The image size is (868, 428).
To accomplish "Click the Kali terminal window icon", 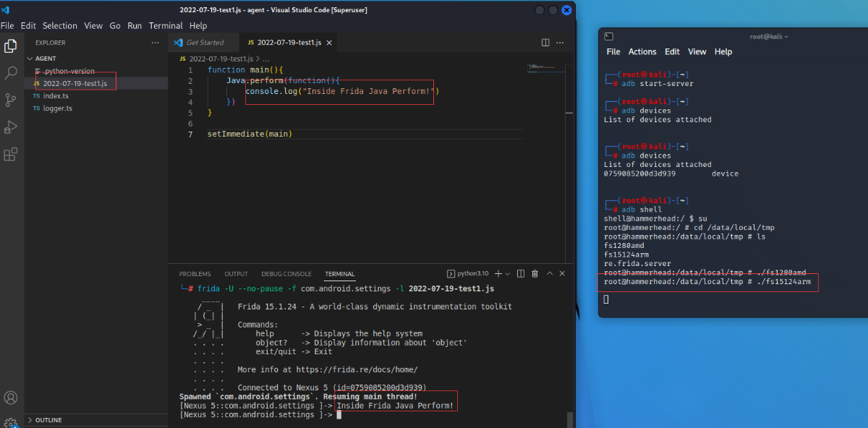I will coord(609,36).
